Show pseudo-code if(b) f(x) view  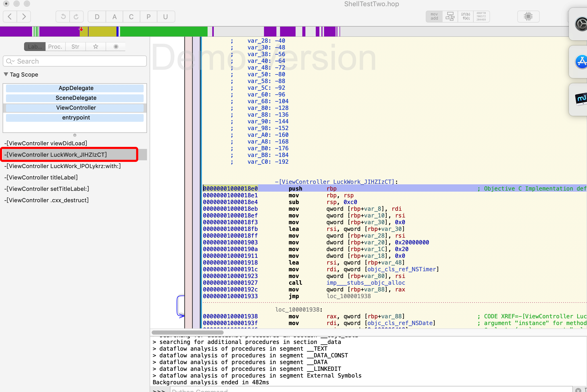point(465,17)
